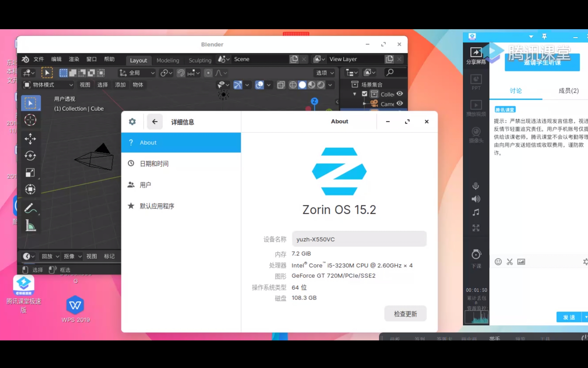Open the 发送 send options arrow

(x=585, y=317)
